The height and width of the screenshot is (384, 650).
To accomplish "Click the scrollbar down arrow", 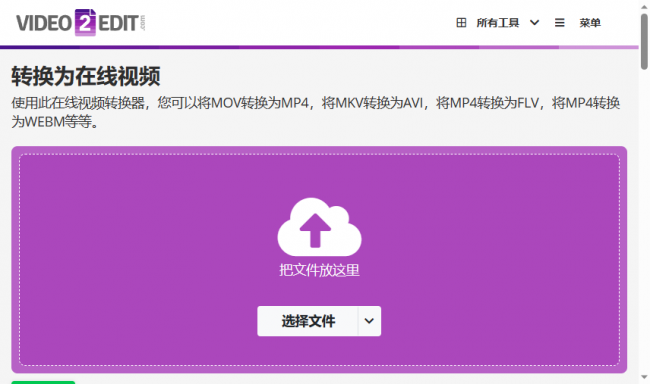I will (x=644, y=377).
